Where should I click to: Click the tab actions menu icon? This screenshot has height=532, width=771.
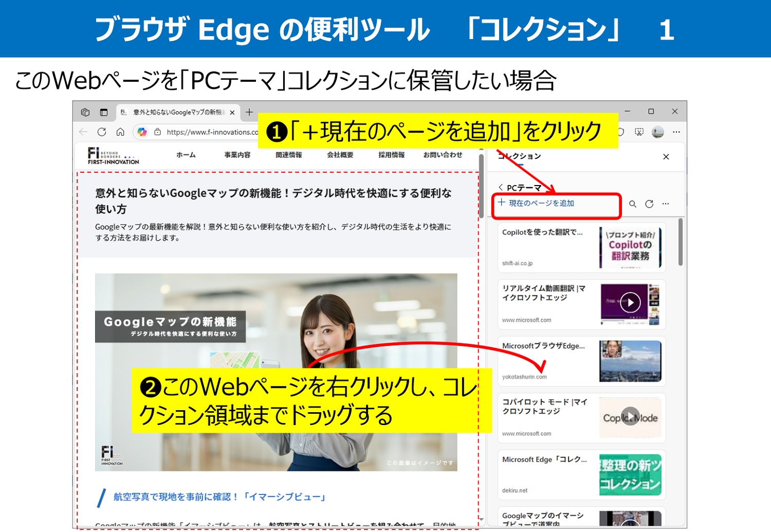[x=104, y=112]
